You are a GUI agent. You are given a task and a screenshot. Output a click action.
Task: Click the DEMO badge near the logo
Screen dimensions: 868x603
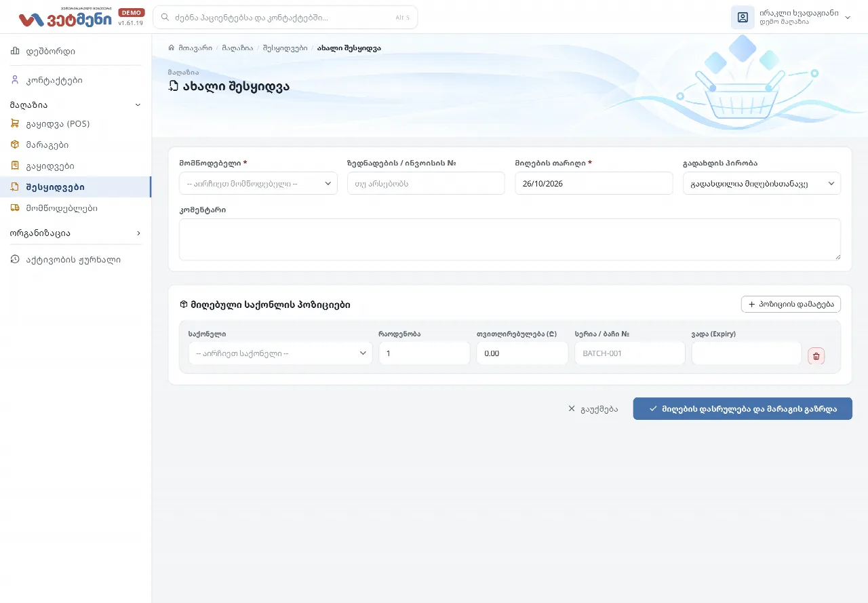coord(132,12)
